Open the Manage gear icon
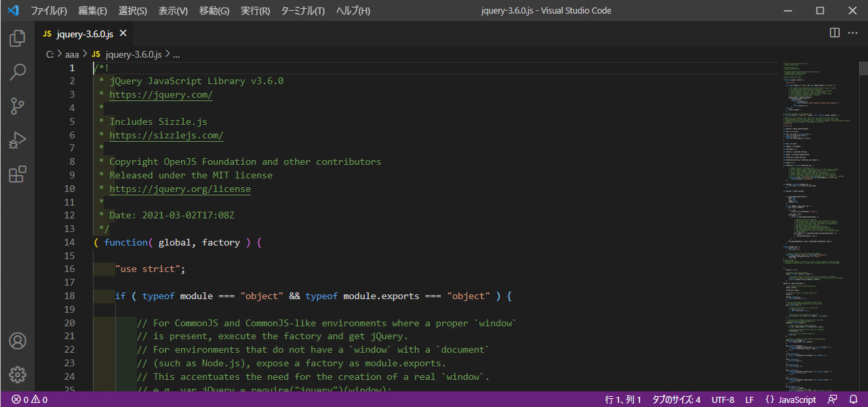This screenshot has width=868, height=407. coord(17,374)
